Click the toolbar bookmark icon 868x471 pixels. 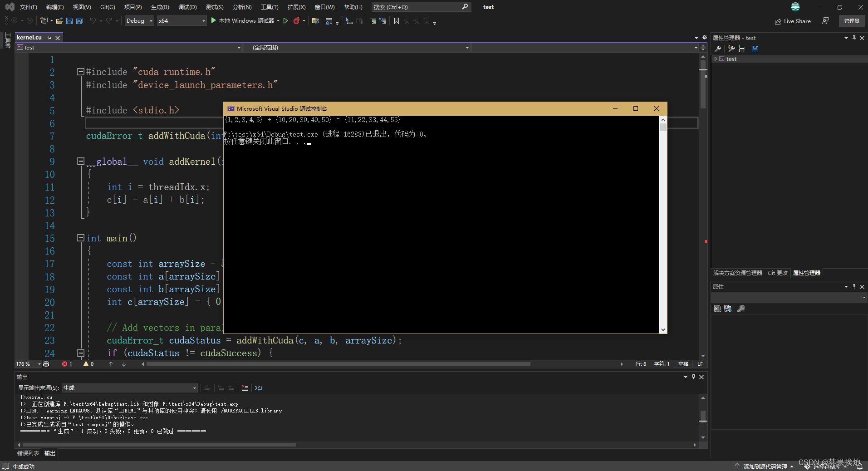(396, 20)
